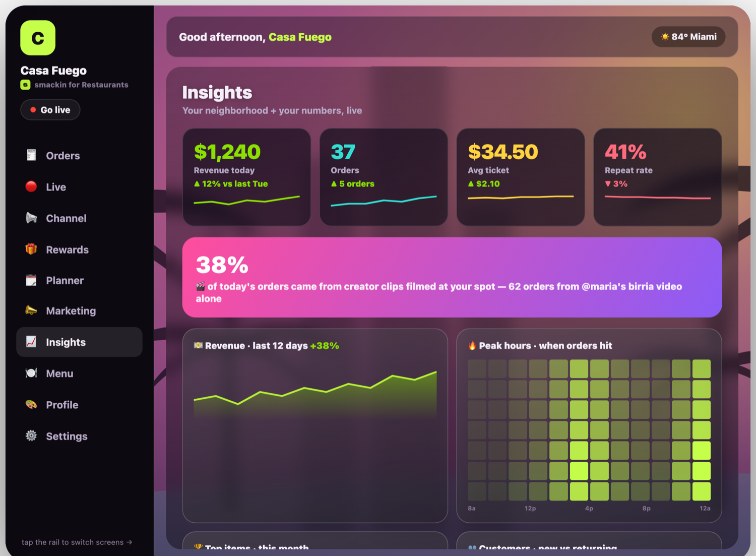Select the Insights nav item
756x556 pixels.
pos(79,342)
